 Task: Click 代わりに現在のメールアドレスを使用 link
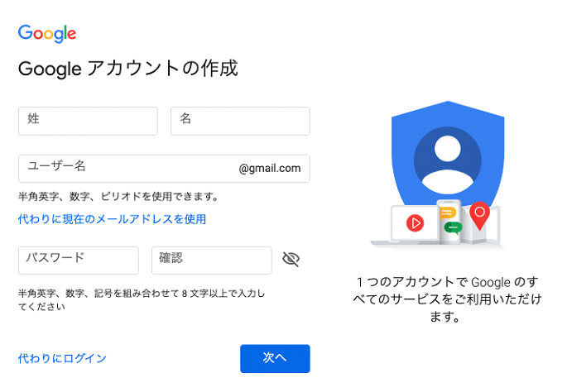pyautogui.click(x=112, y=219)
